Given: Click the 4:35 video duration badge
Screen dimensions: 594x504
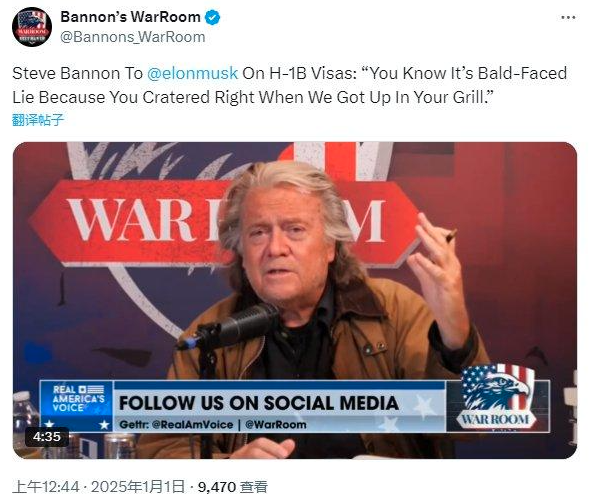Looking at the screenshot, I should point(47,437).
